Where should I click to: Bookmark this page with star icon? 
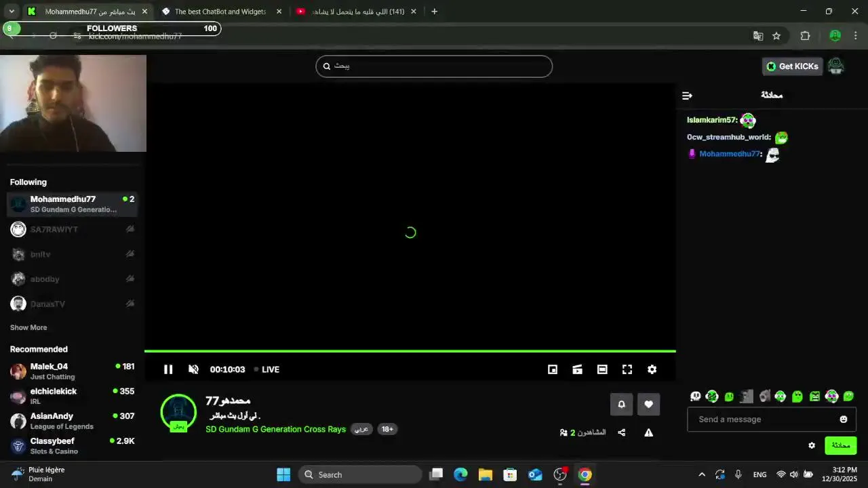point(776,36)
